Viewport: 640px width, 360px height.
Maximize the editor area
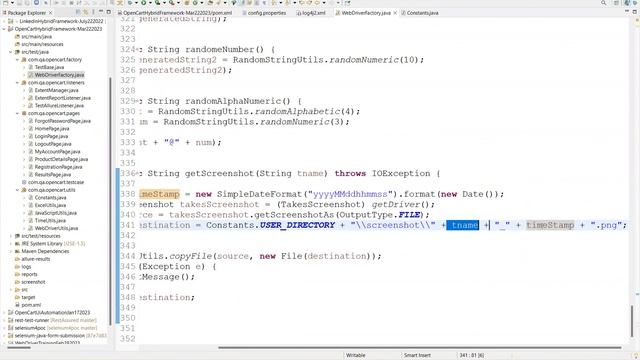click(635, 12)
